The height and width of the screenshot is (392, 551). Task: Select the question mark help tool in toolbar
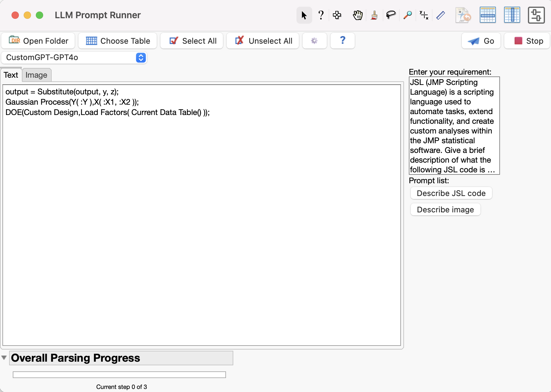coord(321,15)
